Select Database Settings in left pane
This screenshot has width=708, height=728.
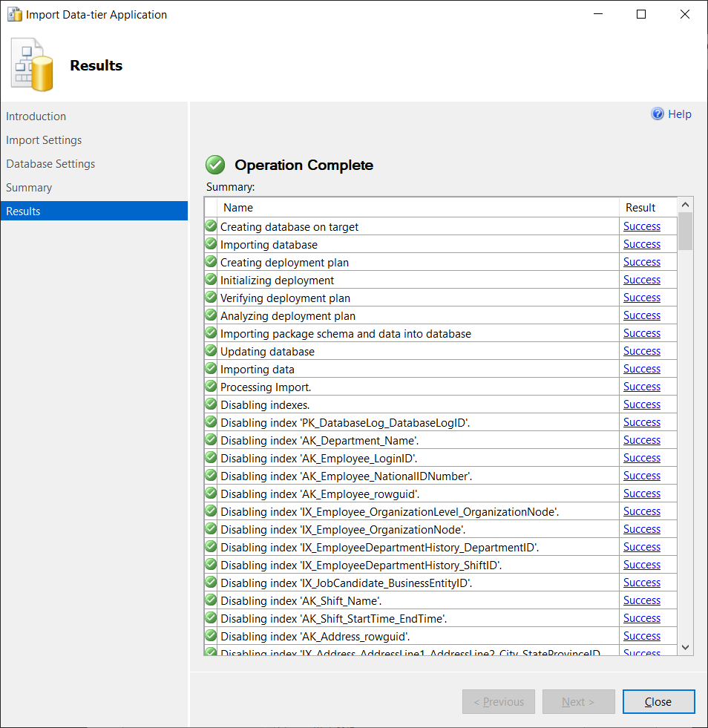tap(50, 164)
